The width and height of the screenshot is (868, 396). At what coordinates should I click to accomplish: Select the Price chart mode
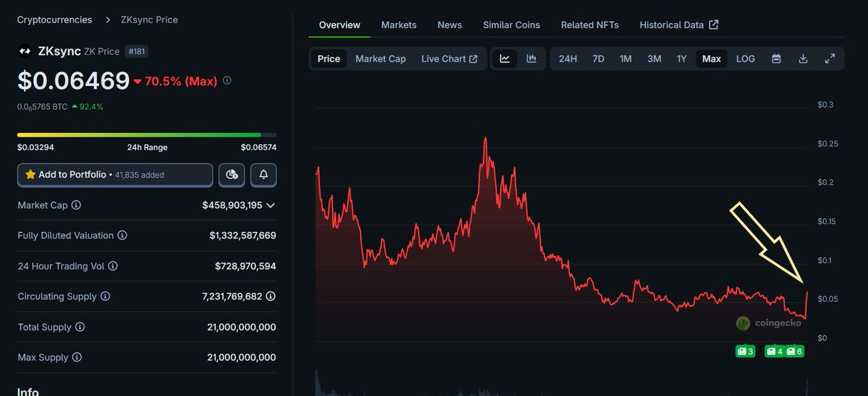pyautogui.click(x=328, y=59)
